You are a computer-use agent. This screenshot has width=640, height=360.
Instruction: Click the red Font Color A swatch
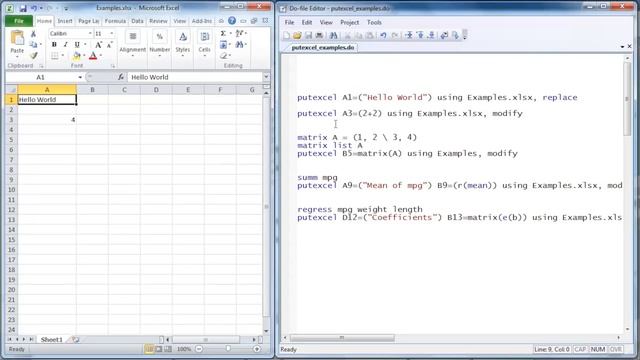tap(93, 56)
